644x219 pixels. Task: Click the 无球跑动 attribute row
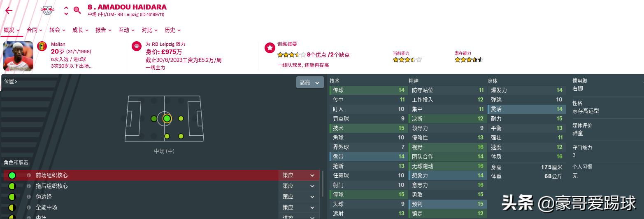pyautogui.click(x=447, y=166)
